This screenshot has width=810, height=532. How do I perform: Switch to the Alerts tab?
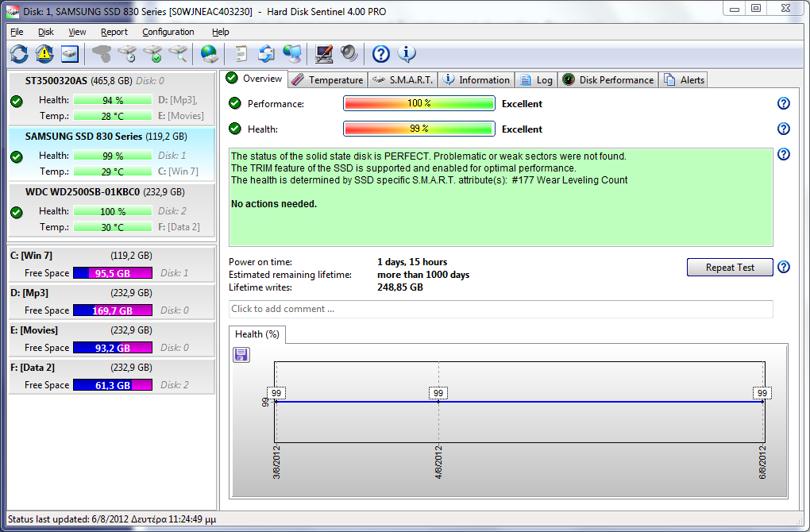pos(684,80)
